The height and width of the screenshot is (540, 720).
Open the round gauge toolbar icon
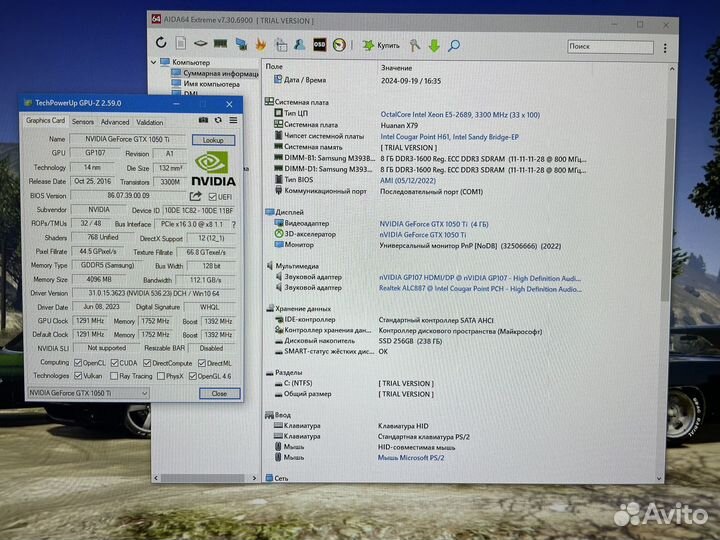coord(339,45)
